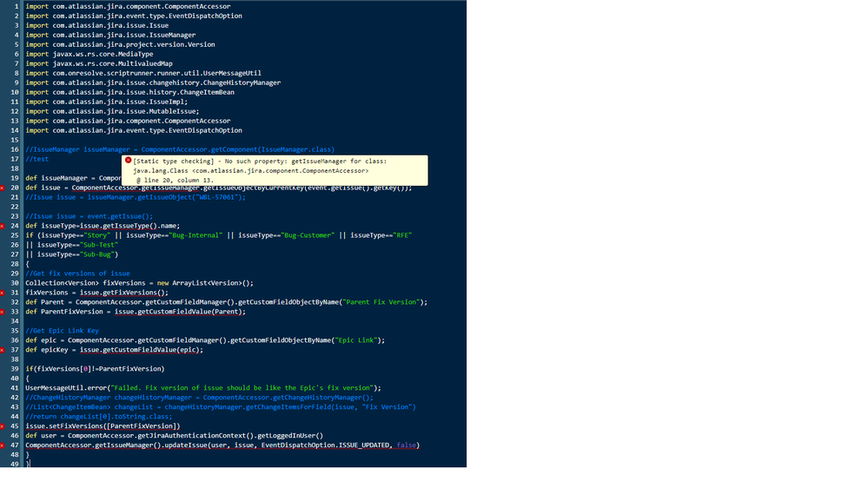Click the error marker beside line 45
The width and height of the screenshot is (868, 488).
tap(3, 426)
